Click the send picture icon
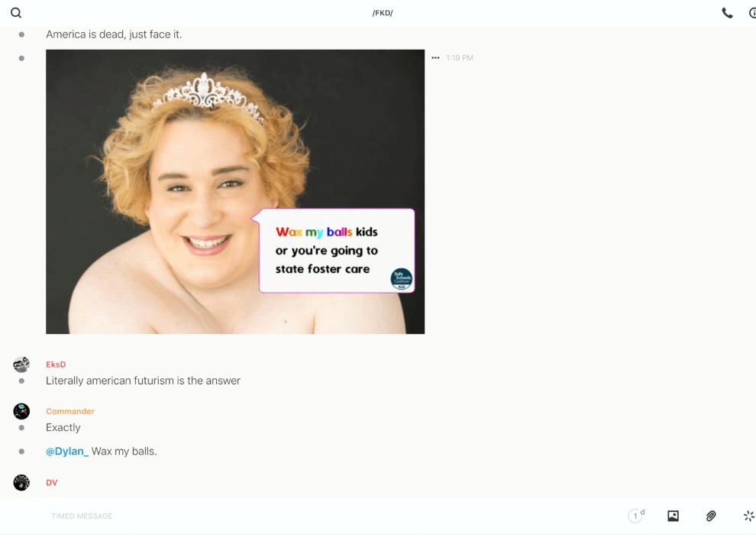The height and width of the screenshot is (535, 756). (673, 516)
